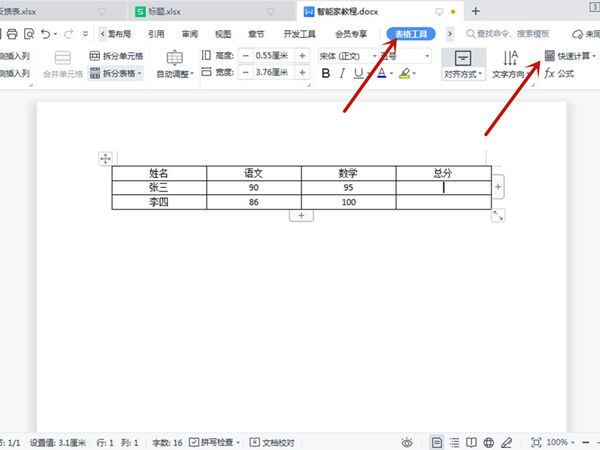Image resolution: width=600 pixels, height=450 pixels.
Task: Decrease column width with minus button
Action: coord(246,72)
